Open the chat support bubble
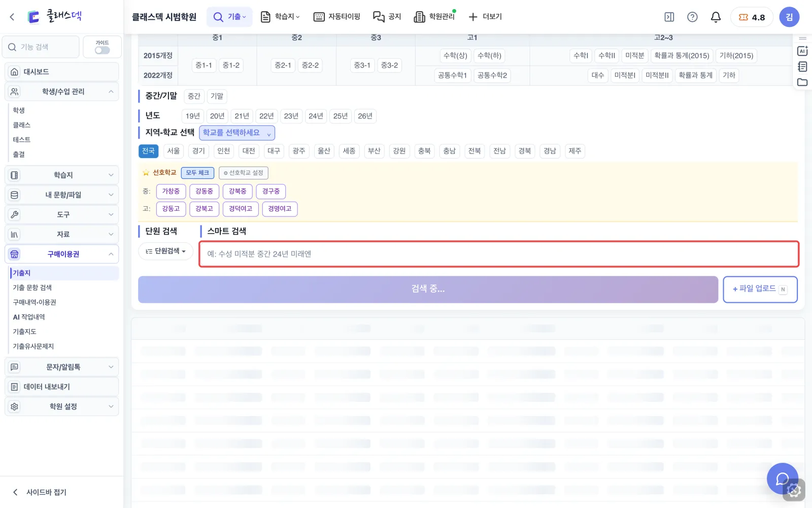This screenshot has width=812, height=508. click(x=783, y=479)
